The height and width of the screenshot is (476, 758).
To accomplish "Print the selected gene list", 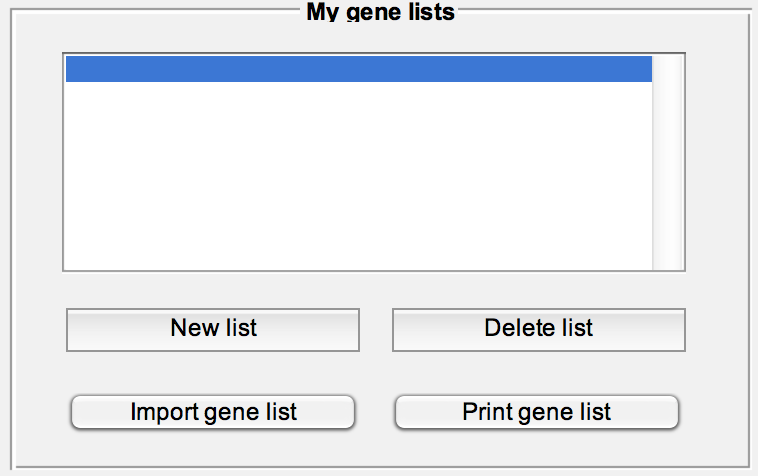I will (537, 412).
